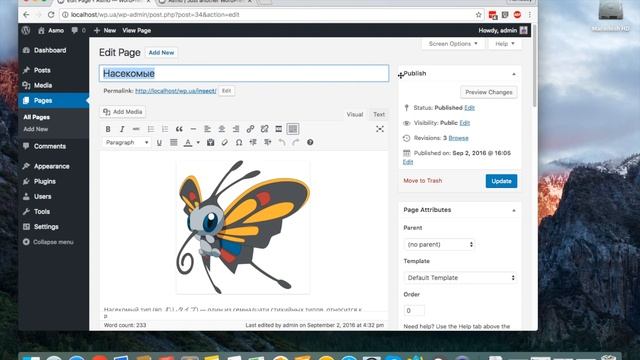Clear formatting with the eraser icon
This screenshot has width=640, height=360.
[x=224, y=142]
